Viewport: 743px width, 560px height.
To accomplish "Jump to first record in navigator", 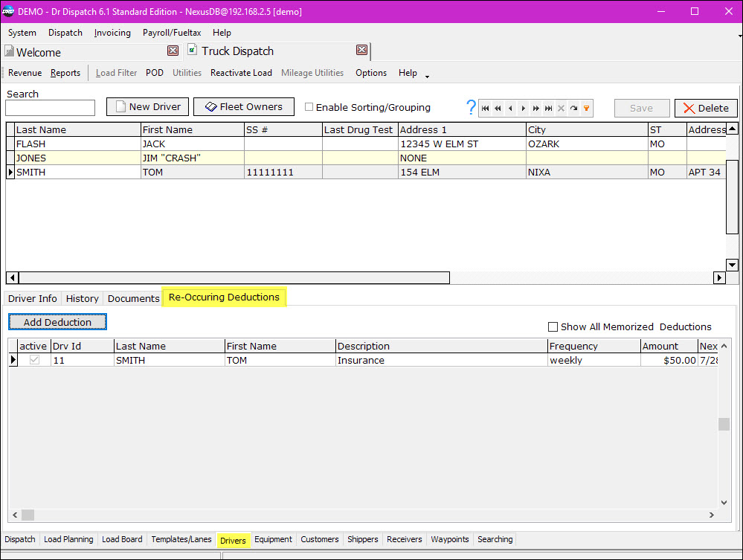I will 485,109.
